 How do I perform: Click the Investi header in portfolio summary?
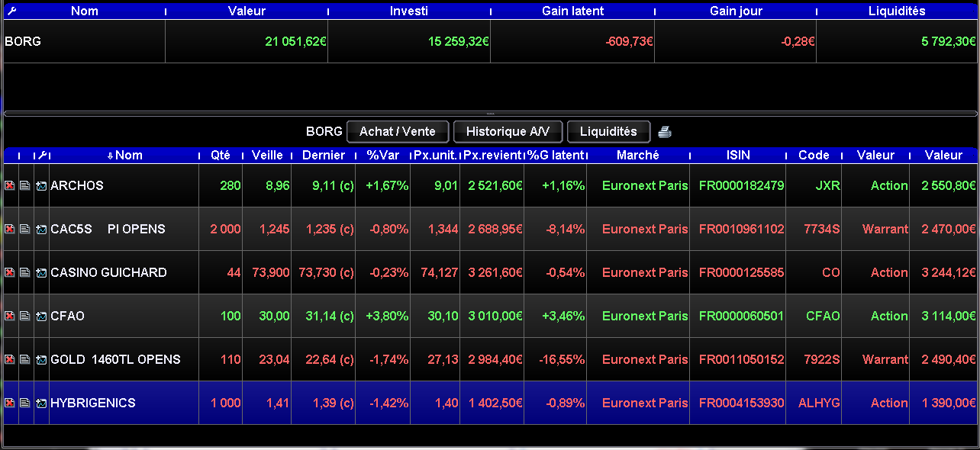click(409, 11)
